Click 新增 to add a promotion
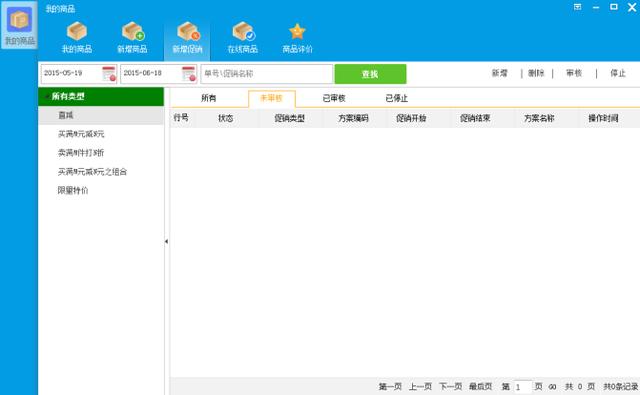This screenshot has width=640, height=395. tap(499, 73)
